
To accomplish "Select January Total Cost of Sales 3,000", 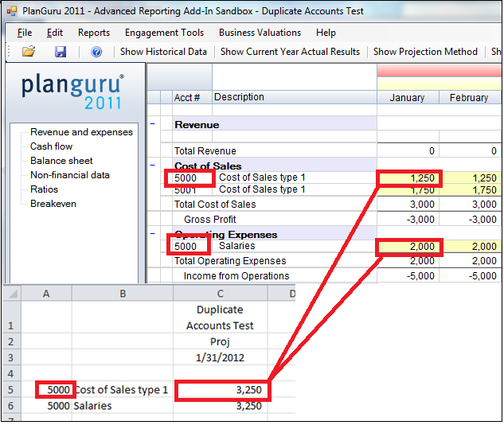I will pos(408,205).
